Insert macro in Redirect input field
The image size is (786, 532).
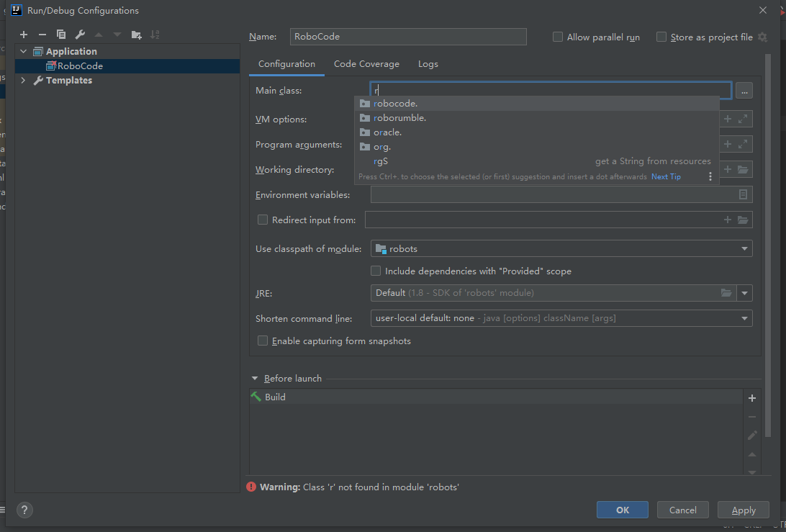[x=728, y=220]
